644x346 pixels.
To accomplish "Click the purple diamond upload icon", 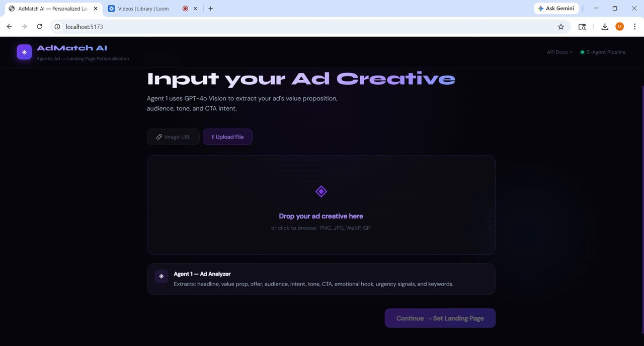I will pyautogui.click(x=321, y=191).
